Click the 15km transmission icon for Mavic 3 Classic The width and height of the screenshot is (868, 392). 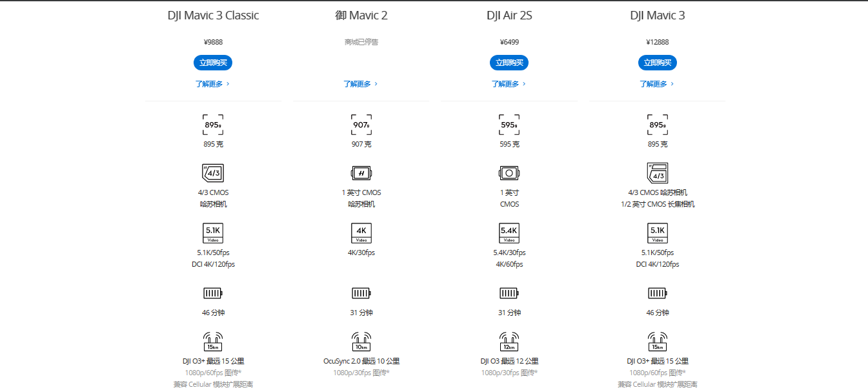213,341
